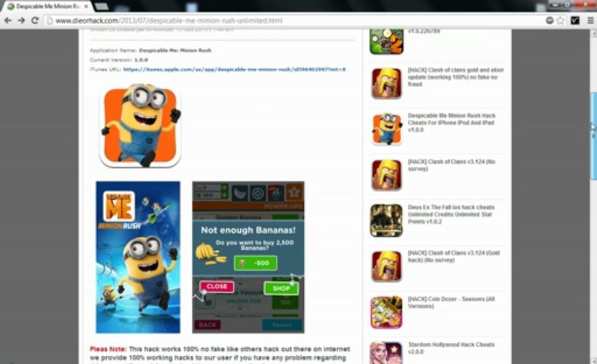This screenshot has width=597, height=364.
Task: Click the BACK button in game screenshot
Action: pos(207,325)
